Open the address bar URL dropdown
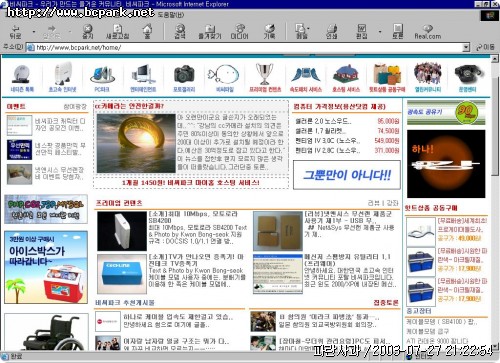 pos(466,48)
